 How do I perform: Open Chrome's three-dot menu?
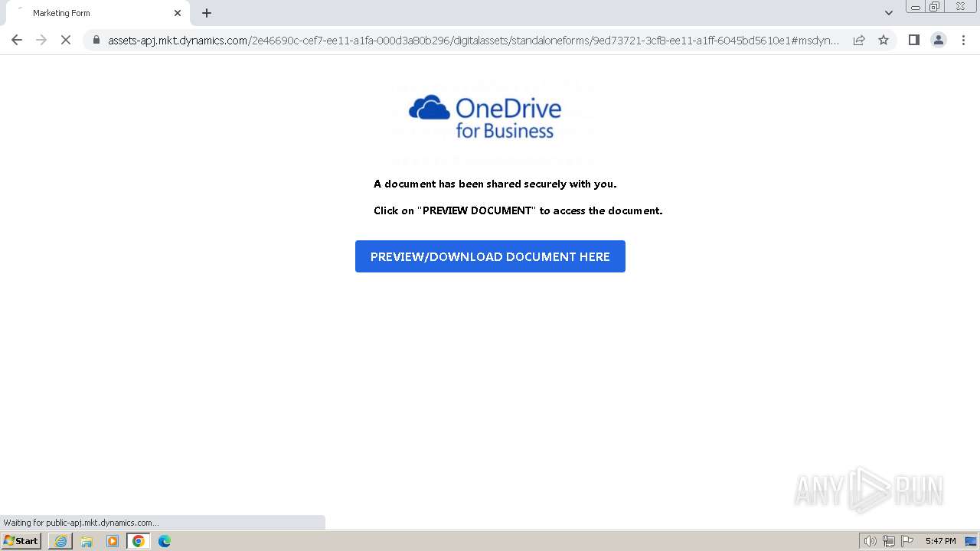click(963, 40)
